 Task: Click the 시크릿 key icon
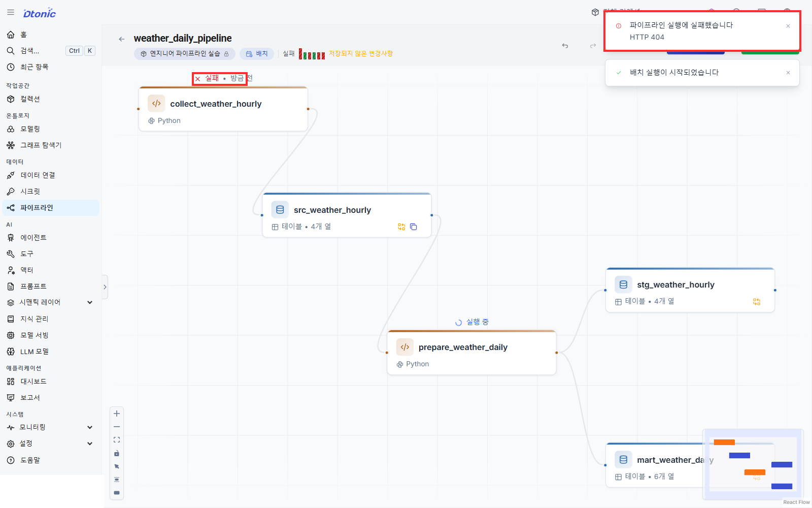pos(11,192)
